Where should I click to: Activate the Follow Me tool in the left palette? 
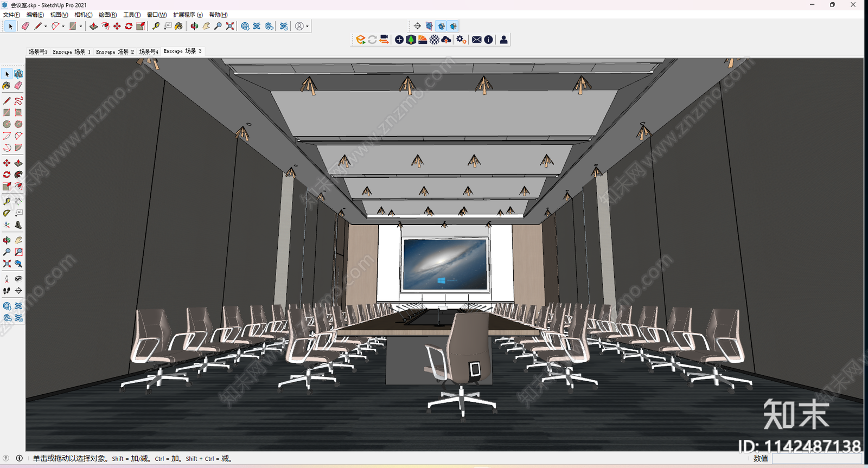18,175
